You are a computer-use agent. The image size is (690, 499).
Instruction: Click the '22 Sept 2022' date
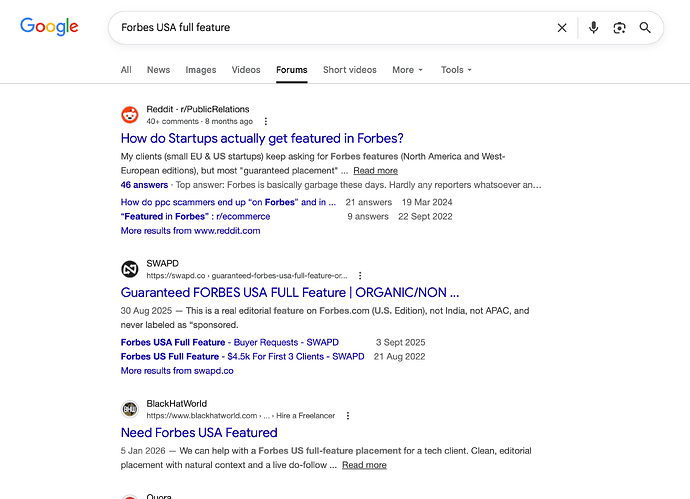pos(425,216)
